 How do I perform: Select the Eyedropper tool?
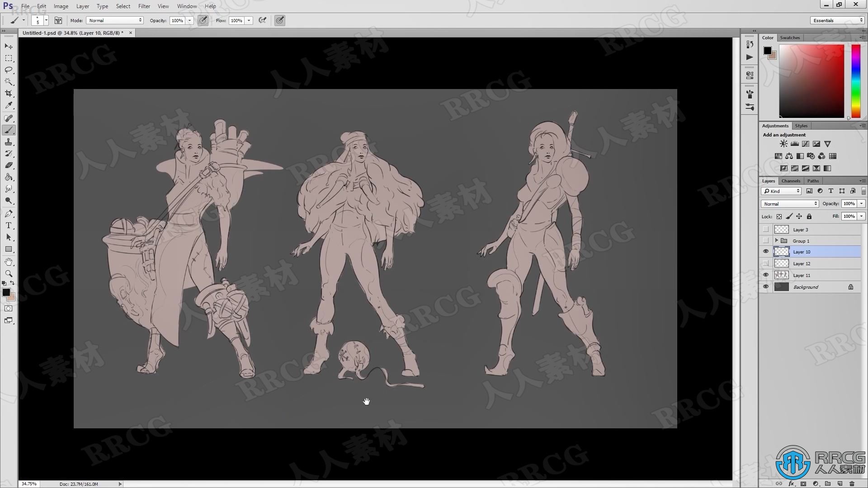pyautogui.click(x=9, y=105)
